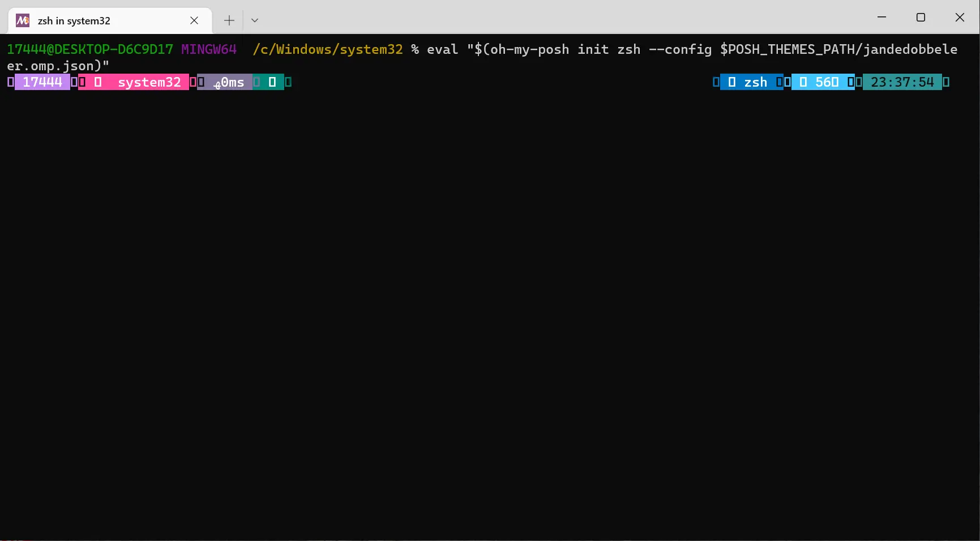Click the 23:37:54 time segment
This screenshot has height=541, width=980.
902,82
